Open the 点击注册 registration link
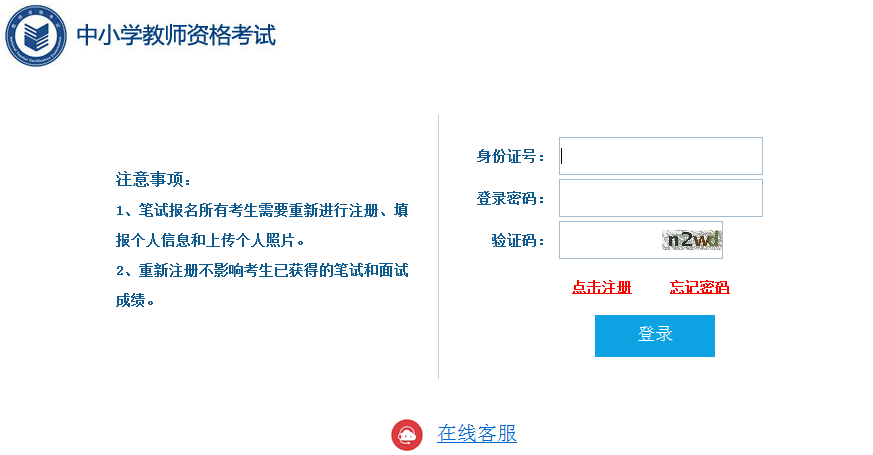The width and height of the screenshot is (873, 455). point(602,287)
